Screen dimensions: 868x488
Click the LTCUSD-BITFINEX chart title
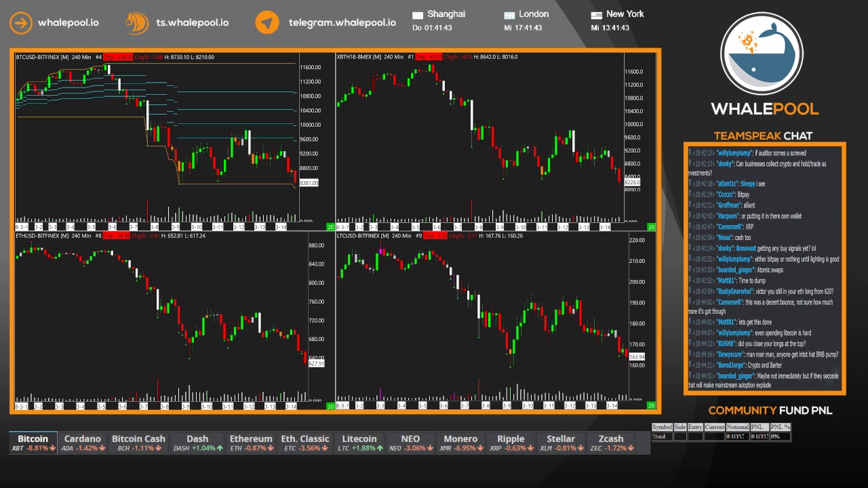pyautogui.click(x=364, y=236)
